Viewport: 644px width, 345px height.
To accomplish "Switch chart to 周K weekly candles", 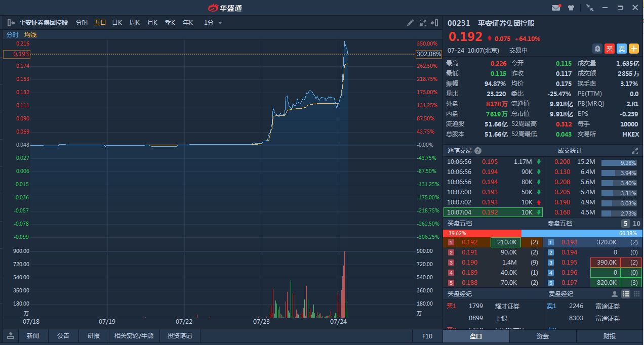I will 135,23.
